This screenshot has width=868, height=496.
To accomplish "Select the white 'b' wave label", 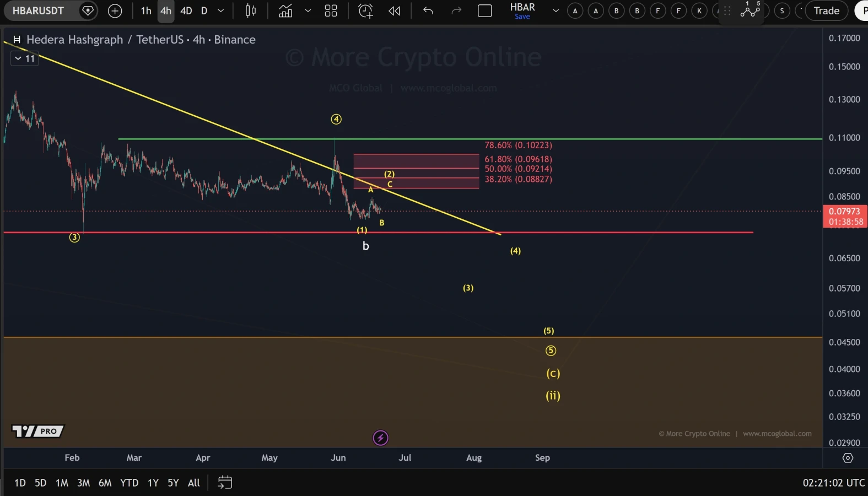I will pos(365,246).
